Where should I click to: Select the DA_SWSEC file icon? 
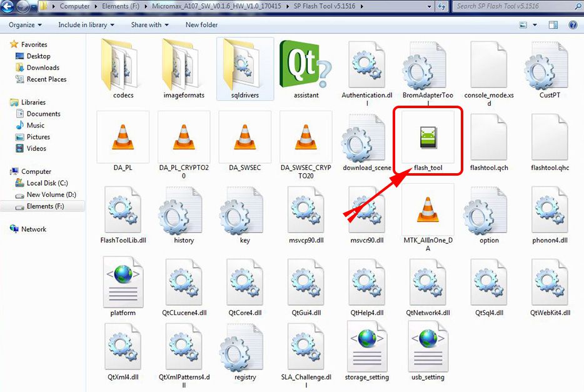tap(244, 137)
